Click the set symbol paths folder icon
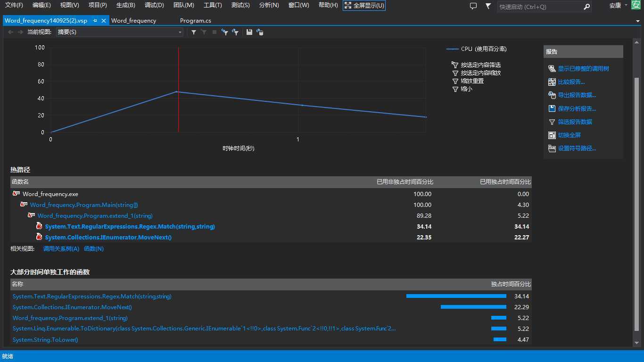The width and height of the screenshot is (644, 362). pyautogui.click(x=552, y=148)
